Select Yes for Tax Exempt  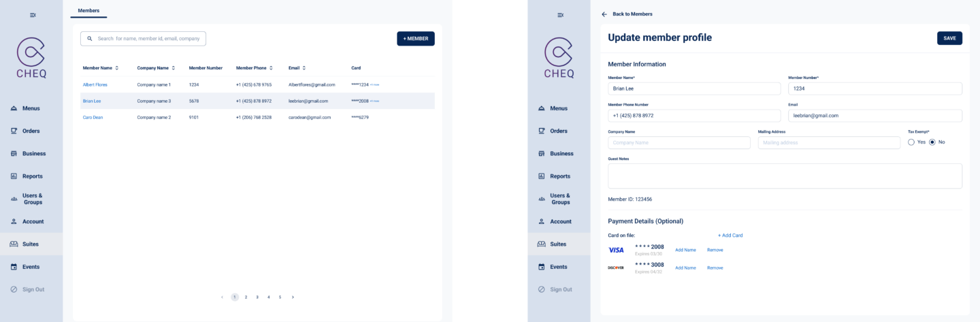coord(911,142)
